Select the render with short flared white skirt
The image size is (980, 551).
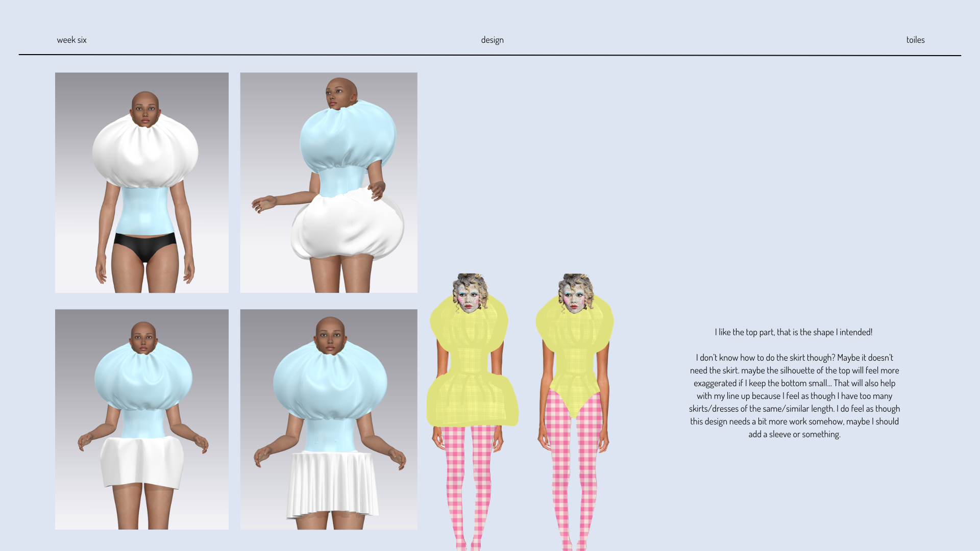[x=142, y=419]
